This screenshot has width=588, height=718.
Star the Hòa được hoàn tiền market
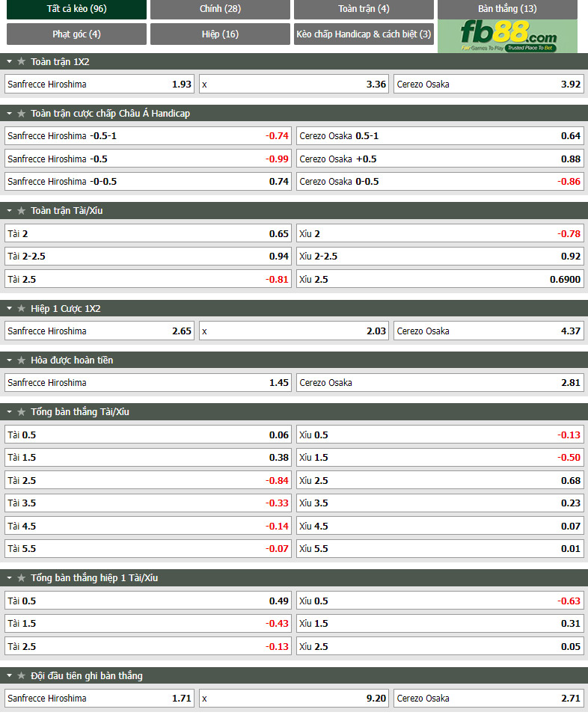tap(21, 360)
